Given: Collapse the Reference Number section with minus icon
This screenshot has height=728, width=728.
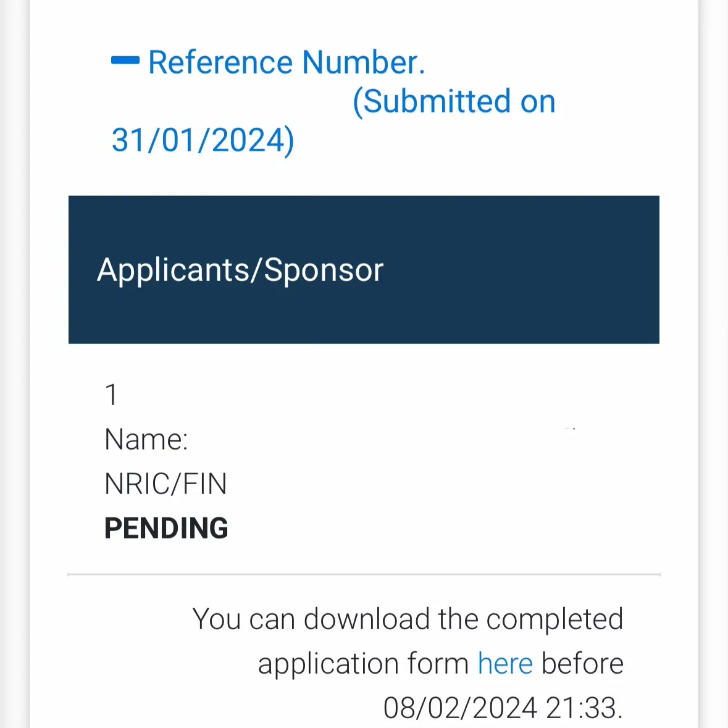Looking at the screenshot, I should [x=125, y=60].
